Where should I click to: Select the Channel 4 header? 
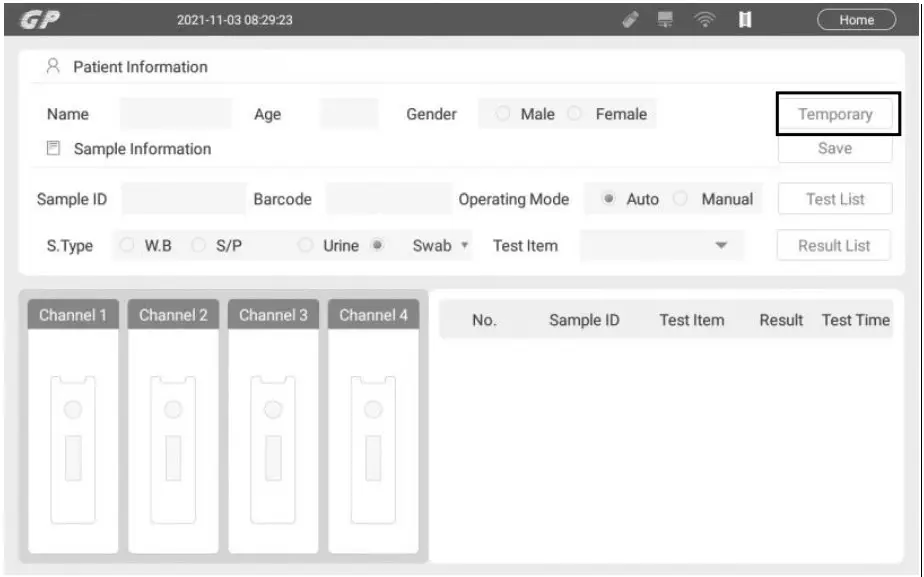374,315
